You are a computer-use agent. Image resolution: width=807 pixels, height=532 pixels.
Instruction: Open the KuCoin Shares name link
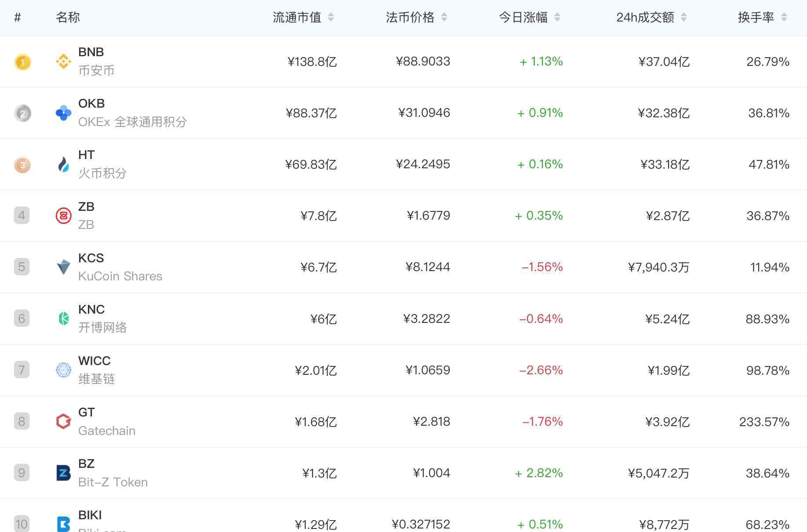120,276
